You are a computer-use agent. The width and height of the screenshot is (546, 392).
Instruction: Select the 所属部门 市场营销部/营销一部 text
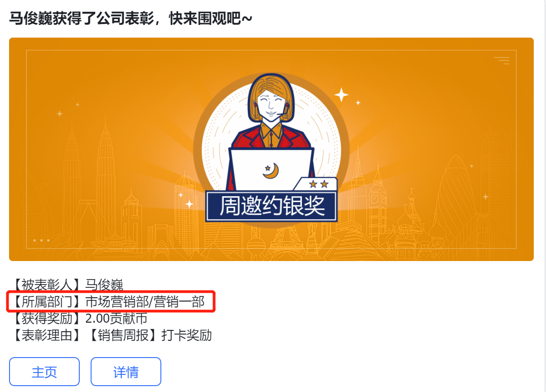[x=107, y=302]
